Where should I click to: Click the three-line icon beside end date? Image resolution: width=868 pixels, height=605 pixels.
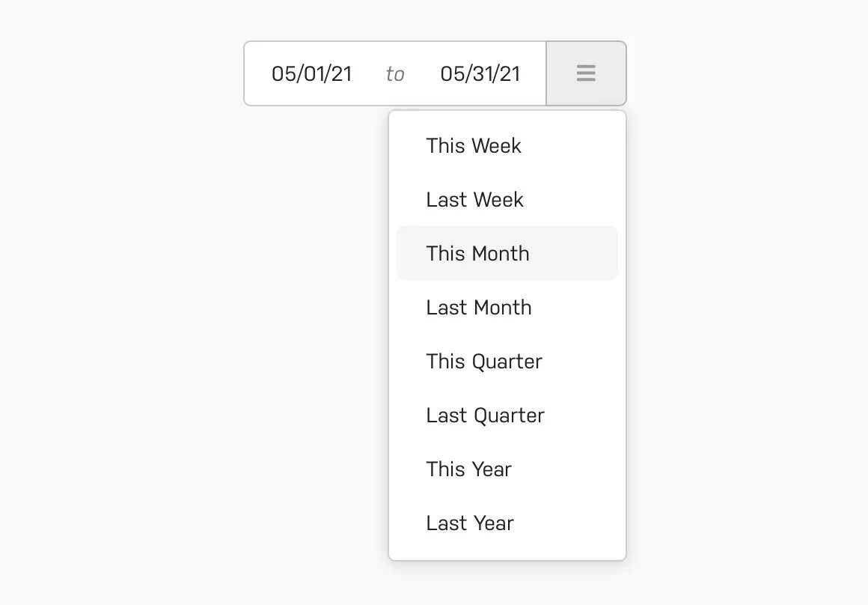click(x=586, y=73)
